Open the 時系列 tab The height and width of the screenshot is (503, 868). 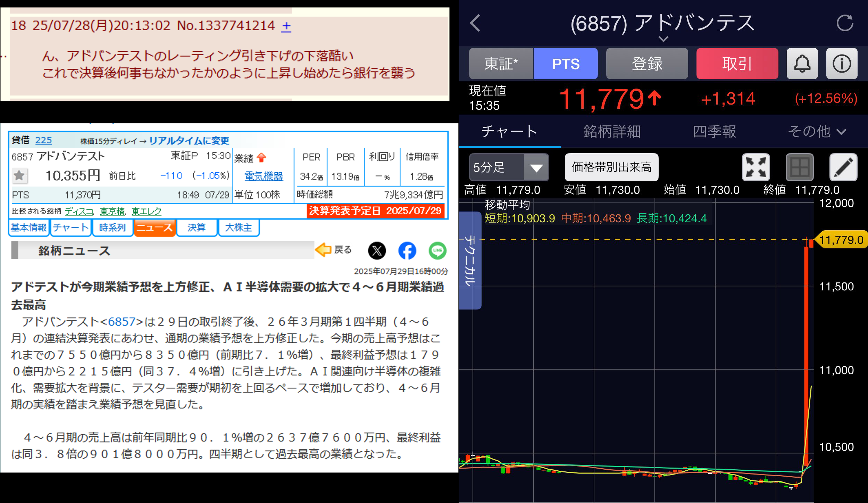pos(112,228)
